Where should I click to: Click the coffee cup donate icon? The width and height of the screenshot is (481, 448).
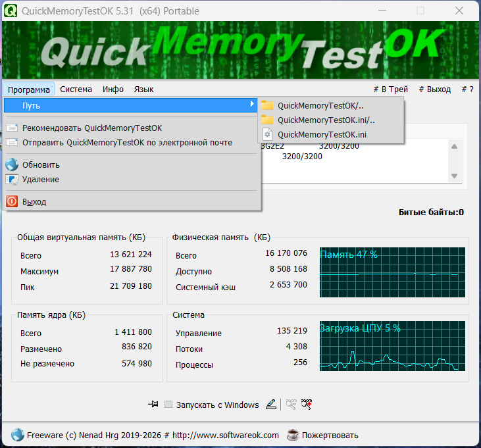point(293,435)
